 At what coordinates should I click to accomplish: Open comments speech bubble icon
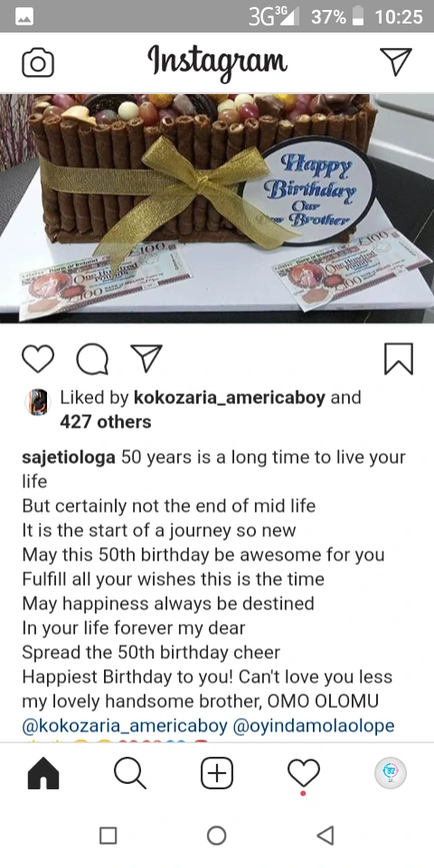[92, 359]
